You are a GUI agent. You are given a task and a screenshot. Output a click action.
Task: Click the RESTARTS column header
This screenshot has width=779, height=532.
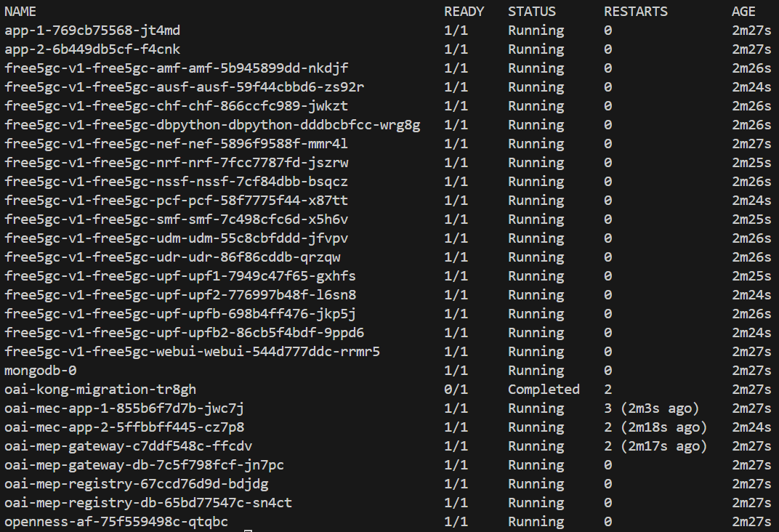635,12
